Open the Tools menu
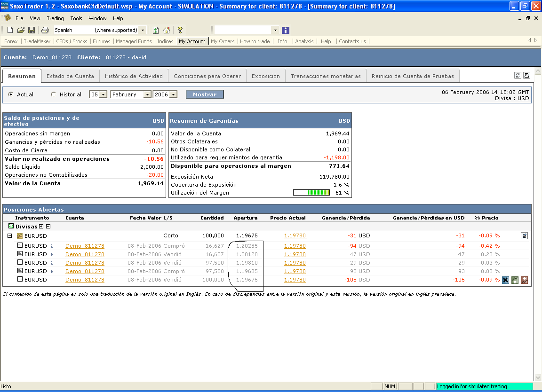Screen dimensions: 542x392 pos(76,18)
